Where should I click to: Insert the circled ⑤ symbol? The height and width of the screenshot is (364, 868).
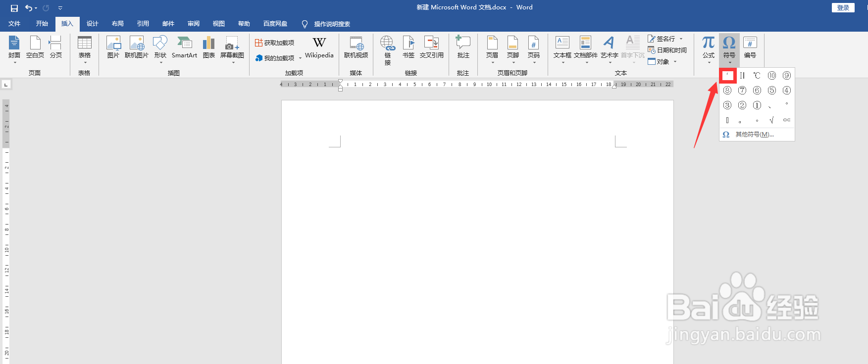(x=771, y=91)
